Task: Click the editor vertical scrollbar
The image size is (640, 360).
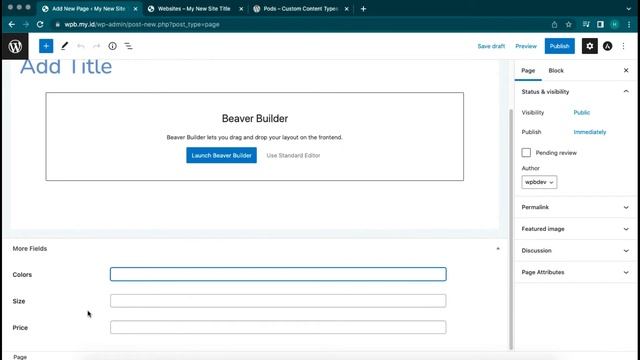Action: (x=510, y=229)
